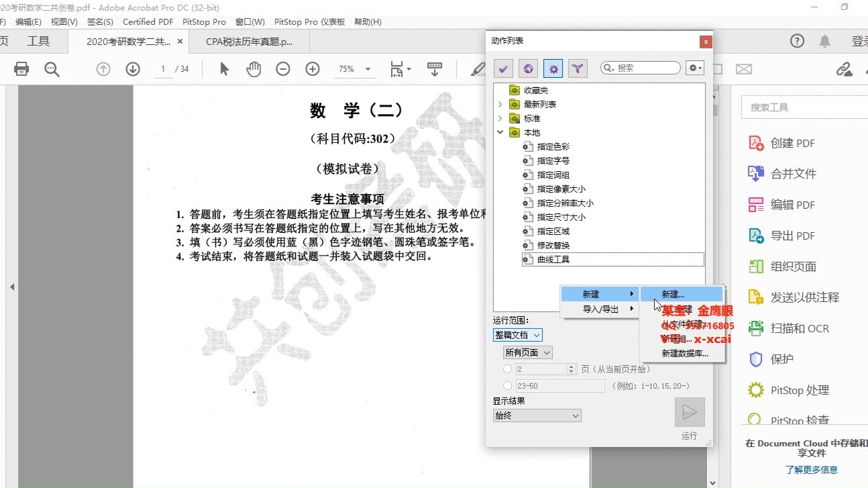The height and width of the screenshot is (488, 868).
Task: Collapse the 本地 folder in the action list
Action: [x=500, y=132]
